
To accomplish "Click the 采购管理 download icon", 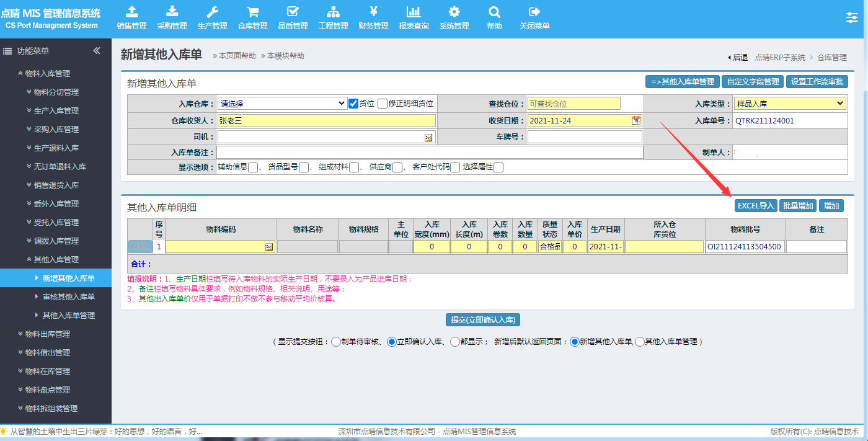I will tap(172, 12).
